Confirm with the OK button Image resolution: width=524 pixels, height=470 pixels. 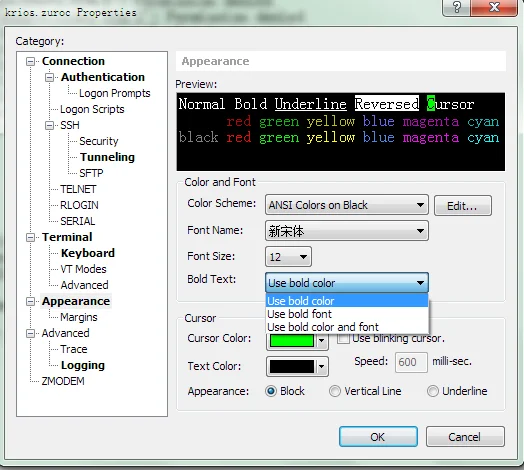point(378,437)
